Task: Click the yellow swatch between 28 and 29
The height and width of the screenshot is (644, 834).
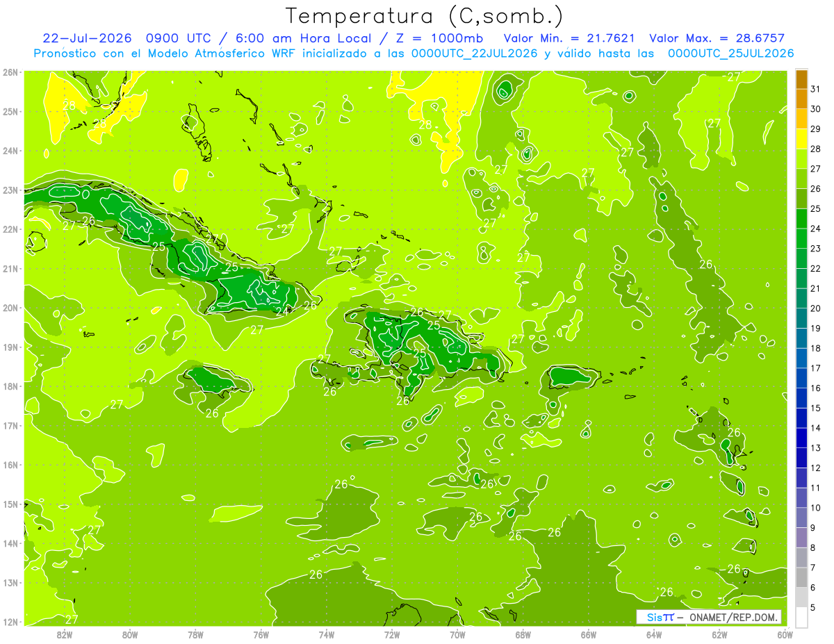Action: pos(801,139)
